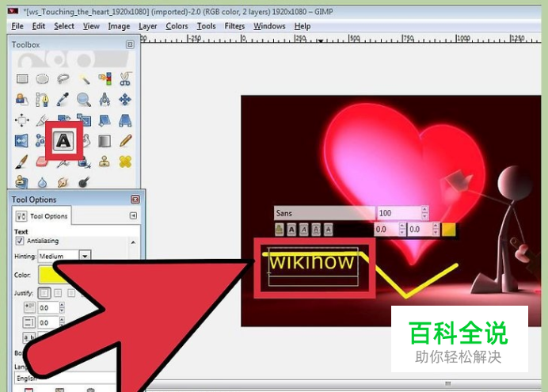Screen dimensions: 548x392
Task: Open Tool Options tab configuration menu arrow
Action: point(133,215)
